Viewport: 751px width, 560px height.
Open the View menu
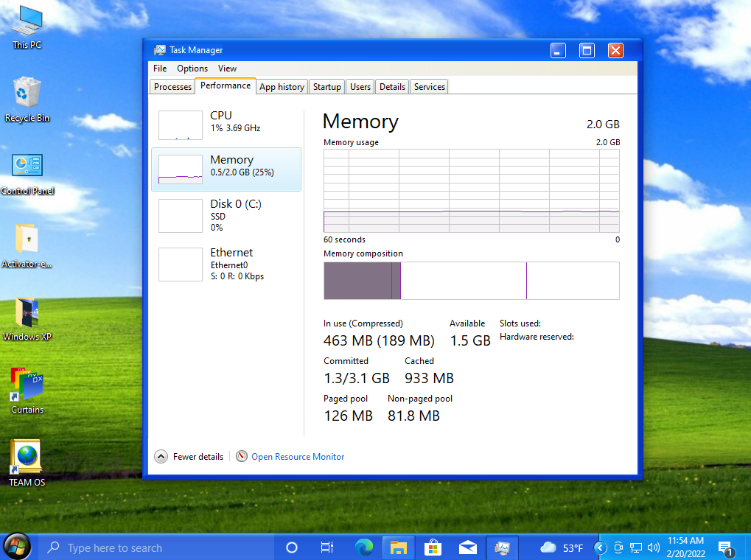[x=227, y=69]
